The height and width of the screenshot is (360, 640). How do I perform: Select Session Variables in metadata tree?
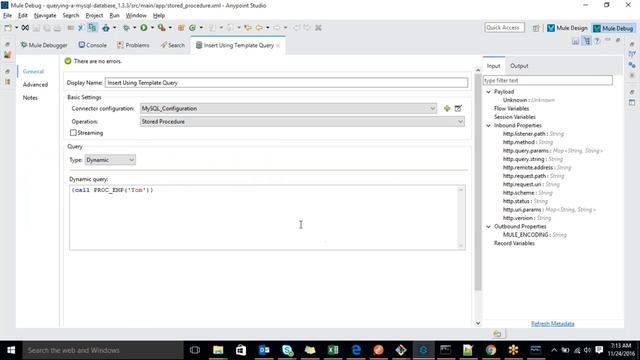click(515, 117)
